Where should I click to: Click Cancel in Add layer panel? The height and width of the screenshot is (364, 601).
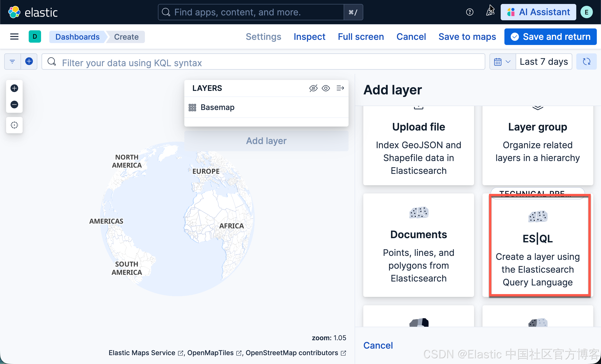coord(378,345)
